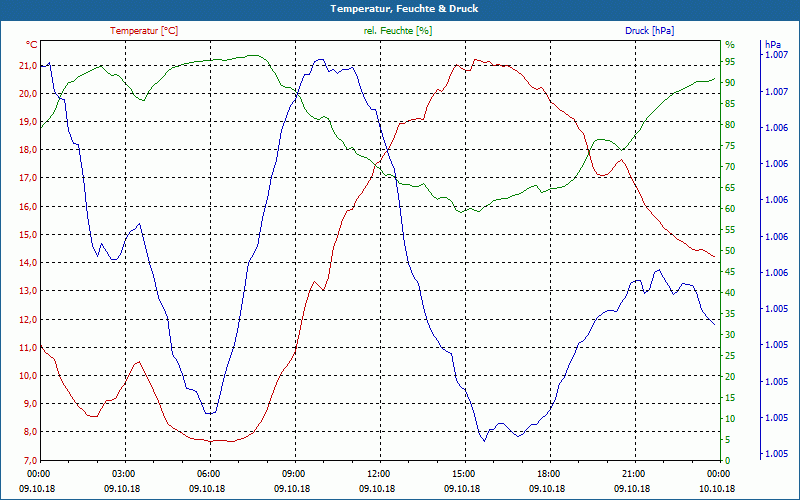Click the '20,0' temperature axis value

(28, 93)
